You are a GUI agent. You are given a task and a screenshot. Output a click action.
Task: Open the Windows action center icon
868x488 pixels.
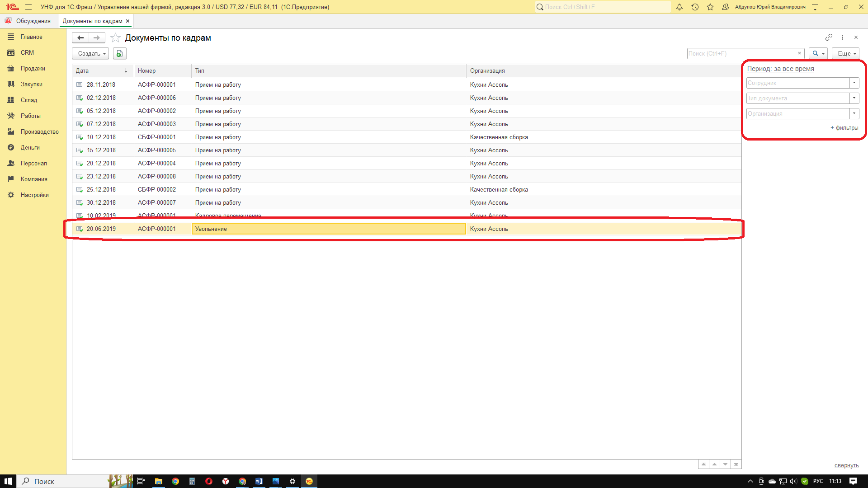(853, 481)
